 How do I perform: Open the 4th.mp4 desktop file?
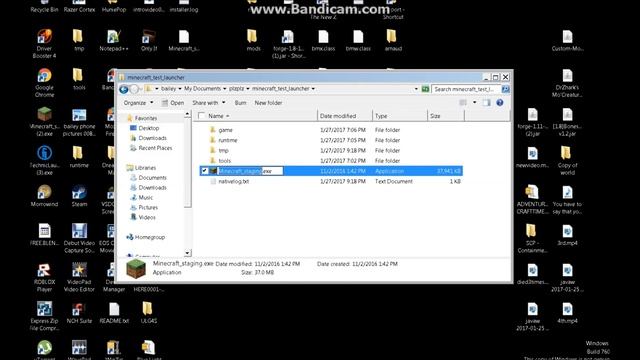(567, 313)
